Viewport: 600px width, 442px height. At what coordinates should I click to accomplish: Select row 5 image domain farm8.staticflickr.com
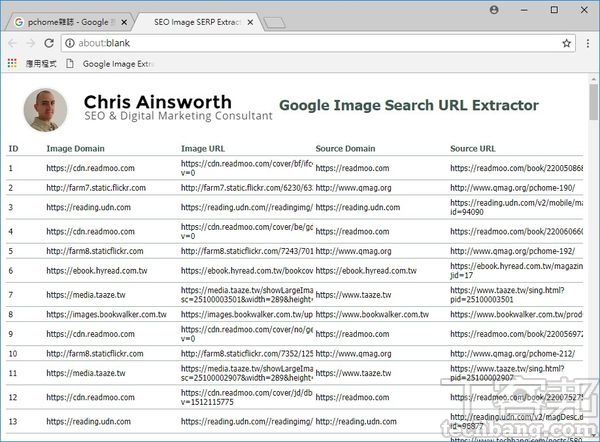(x=95, y=251)
